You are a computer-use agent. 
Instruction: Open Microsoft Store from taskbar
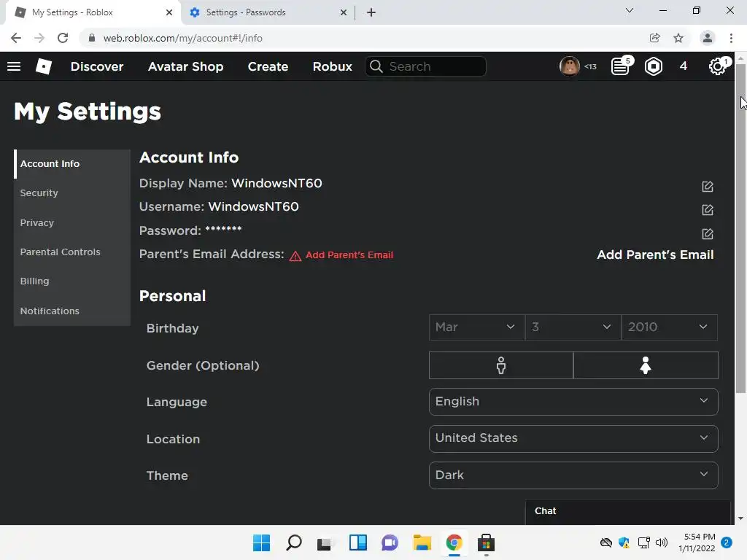pos(486,542)
